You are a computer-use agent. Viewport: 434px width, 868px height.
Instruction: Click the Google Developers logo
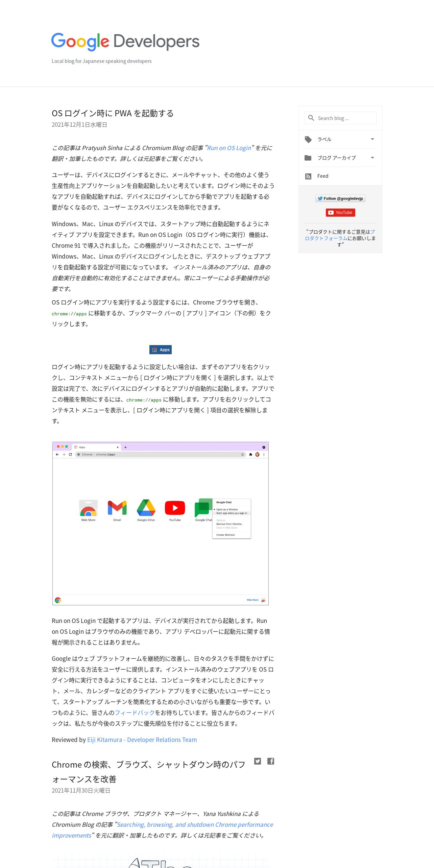125,42
